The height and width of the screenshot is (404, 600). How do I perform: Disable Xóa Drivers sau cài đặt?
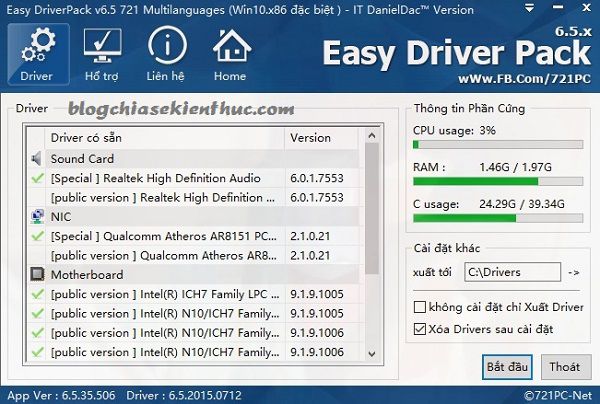(420, 329)
